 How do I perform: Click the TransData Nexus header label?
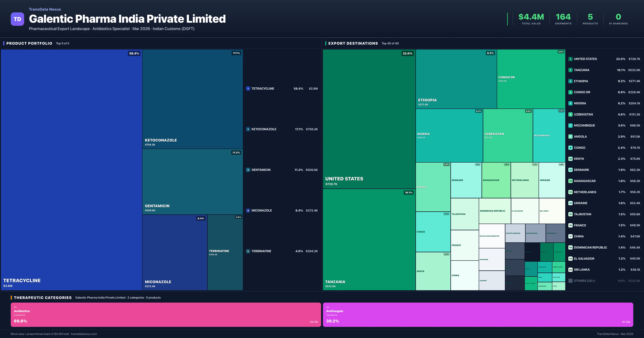pyautogui.click(x=45, y=9)
